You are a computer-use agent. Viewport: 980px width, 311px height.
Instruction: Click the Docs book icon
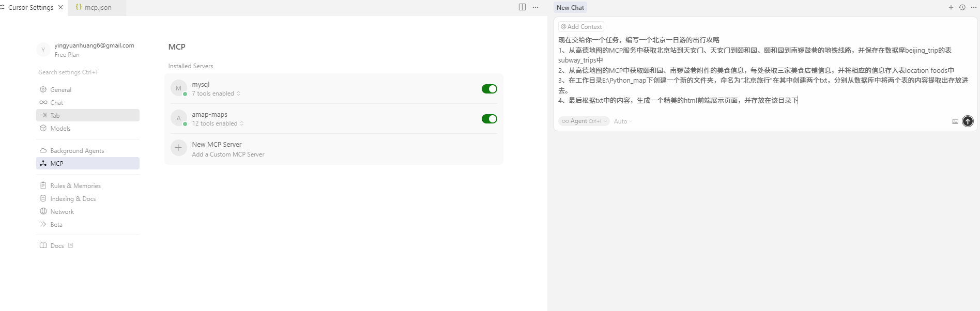43,245
